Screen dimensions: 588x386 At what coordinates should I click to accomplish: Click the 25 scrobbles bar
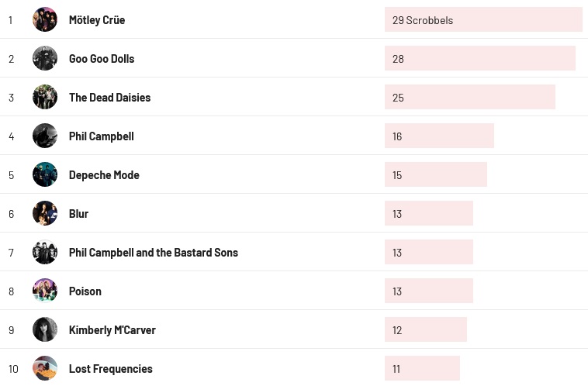(469, 97)
